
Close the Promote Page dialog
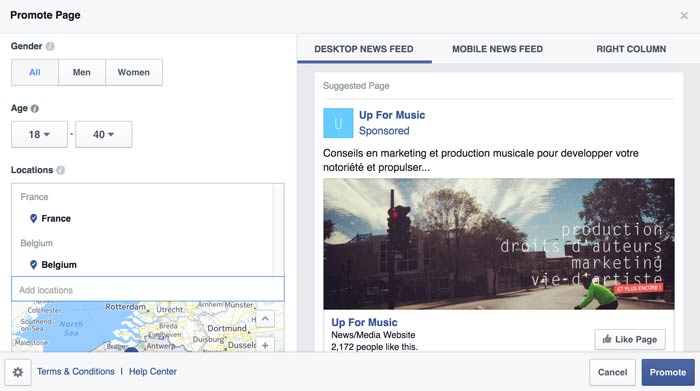coord(684,16)
